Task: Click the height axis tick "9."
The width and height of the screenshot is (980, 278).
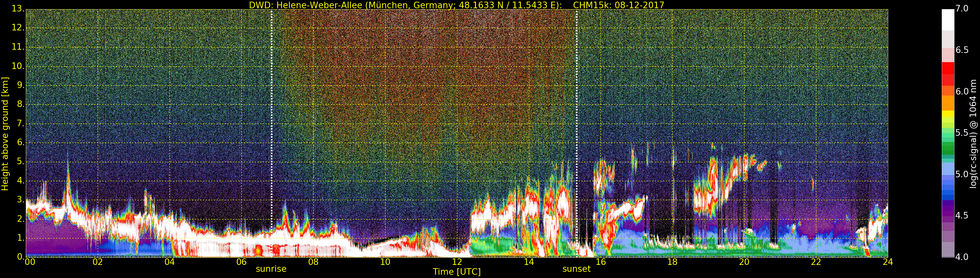Action: pyautogui.click(x=21, y=85)
